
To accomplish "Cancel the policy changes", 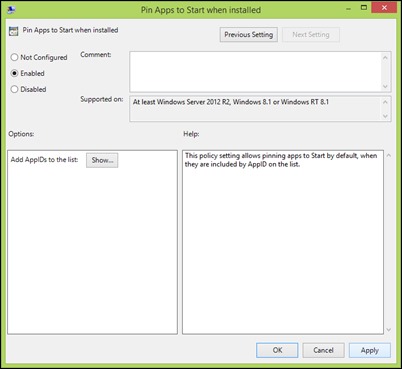I will (323, 350).
